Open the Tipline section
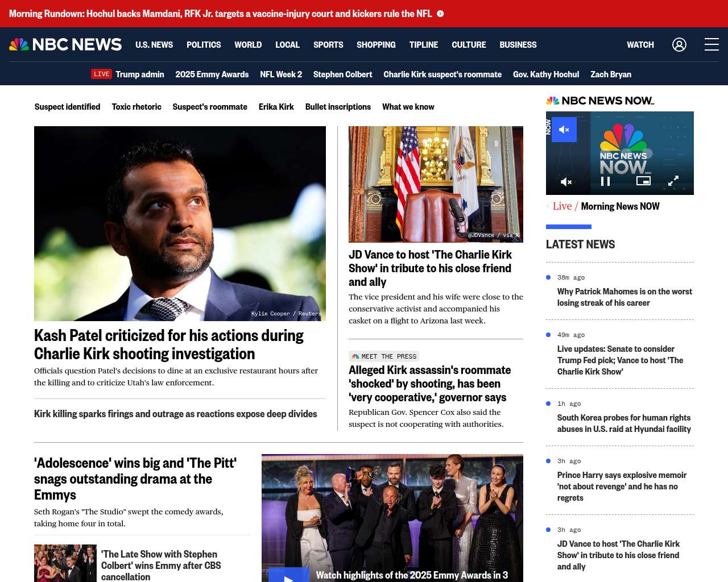The image size is (728, 582). (x=424, y=44)
